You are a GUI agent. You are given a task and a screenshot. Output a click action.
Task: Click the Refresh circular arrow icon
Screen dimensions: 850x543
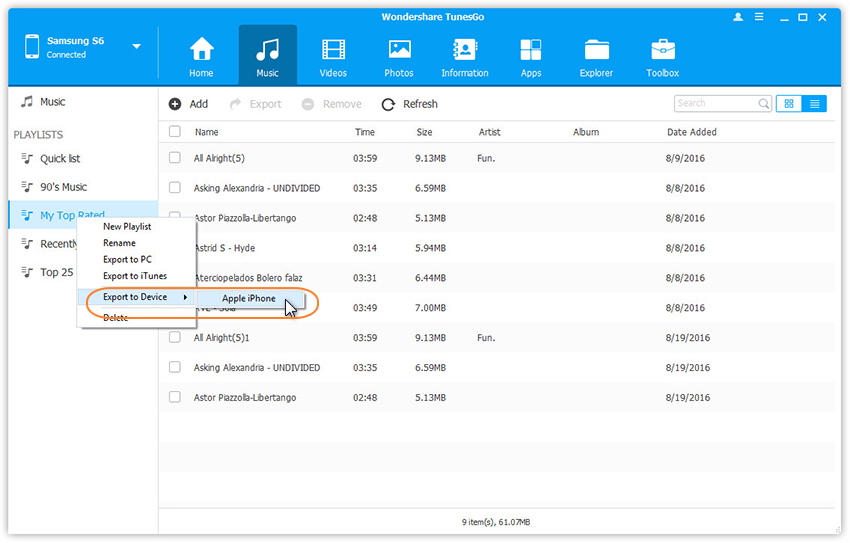point(388,104)
